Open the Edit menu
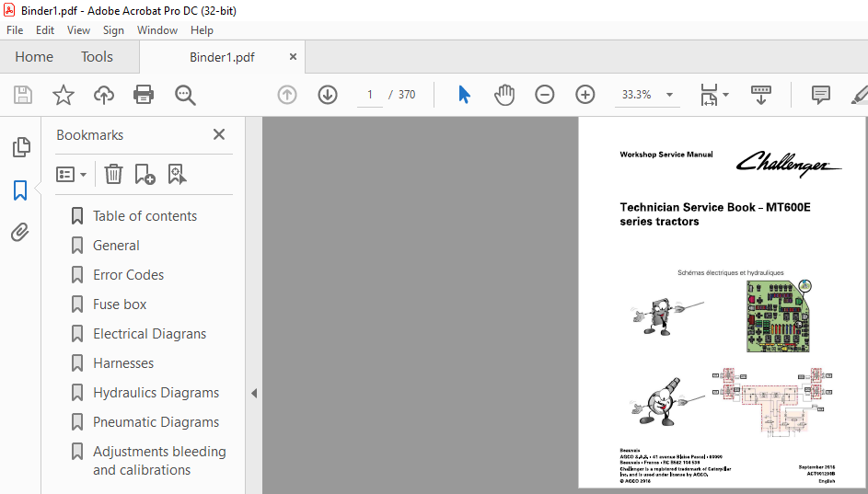This screenshot has height=494, width=868. click(45, 30)
